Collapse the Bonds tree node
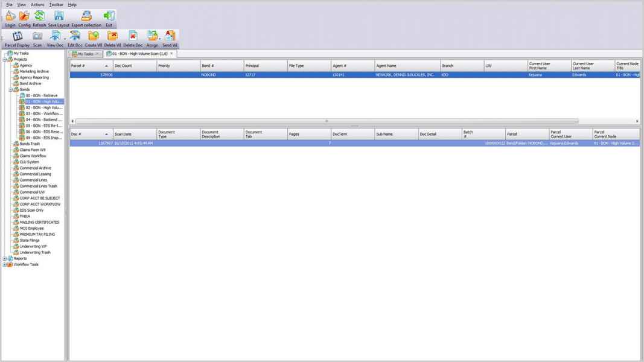This screenshot has height=362, width=644. point(10,89)
